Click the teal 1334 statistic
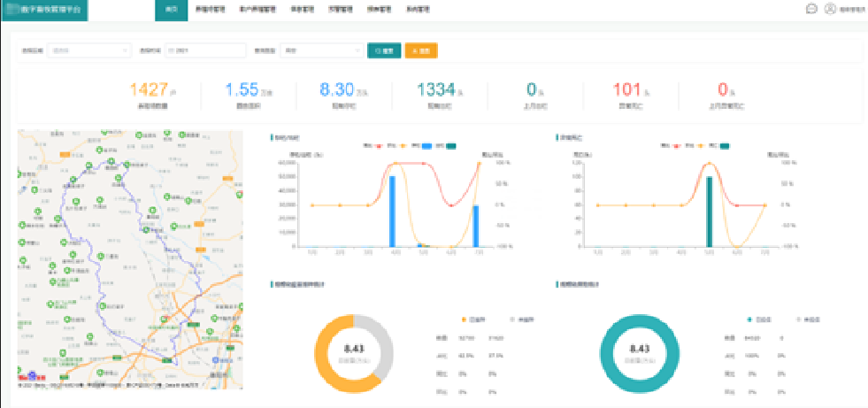Screen dimensions: 868x408 click(436, 89)
